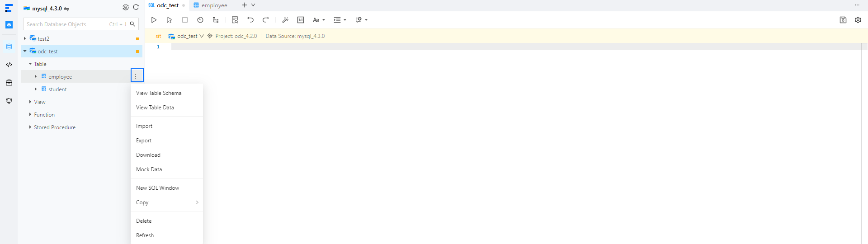Open the settings gear at top right

point(858,20)
